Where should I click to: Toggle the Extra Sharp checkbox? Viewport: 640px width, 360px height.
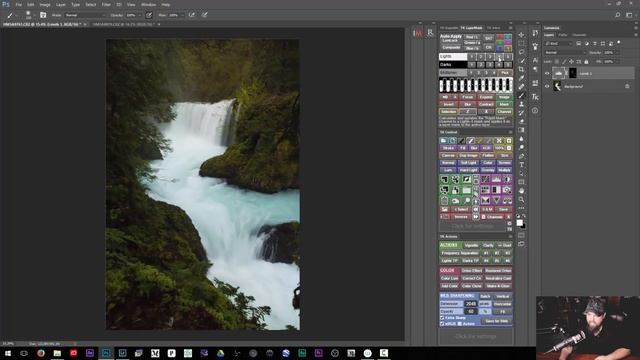click(442, 318)
